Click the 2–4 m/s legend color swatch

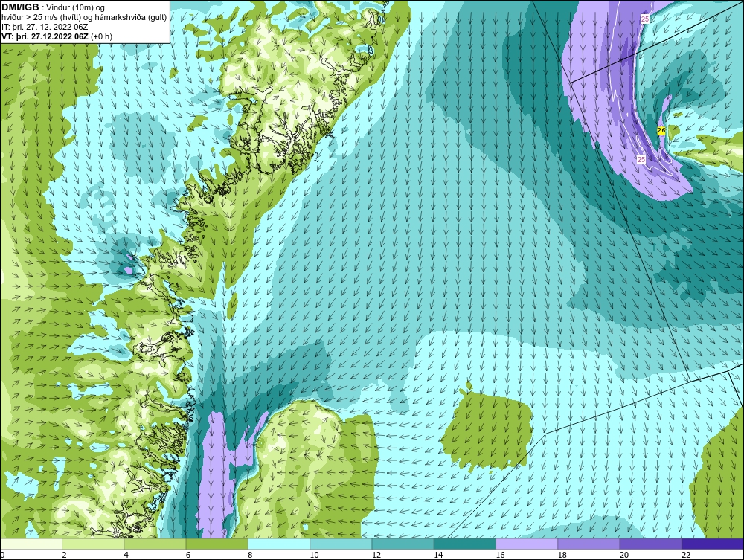(93, 544)
